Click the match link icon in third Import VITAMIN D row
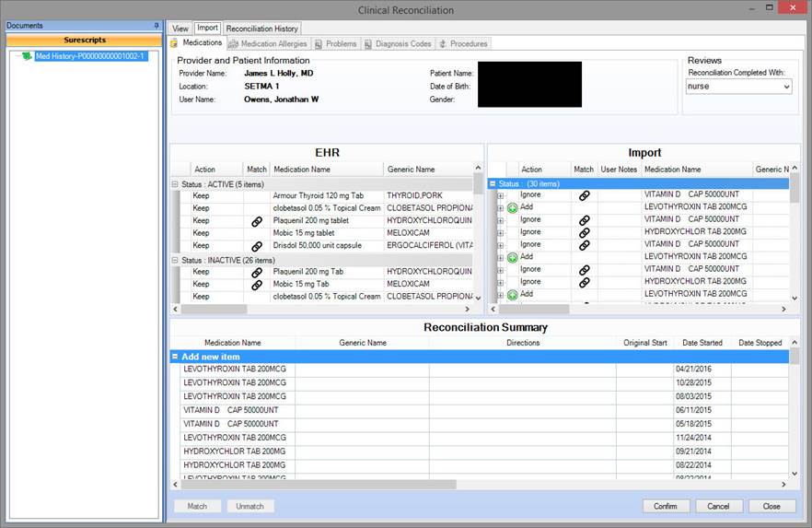Viewport: 812px width, 528px height. [x=584, y=245]
